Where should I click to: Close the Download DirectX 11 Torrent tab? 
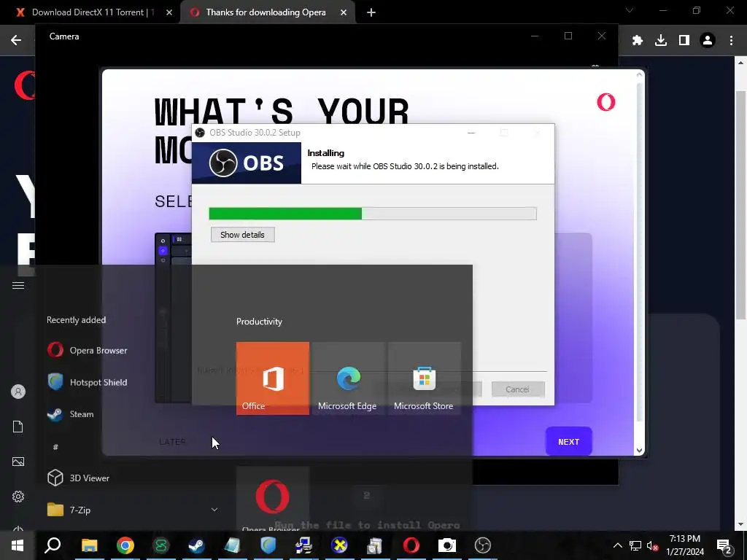(169, 13)
